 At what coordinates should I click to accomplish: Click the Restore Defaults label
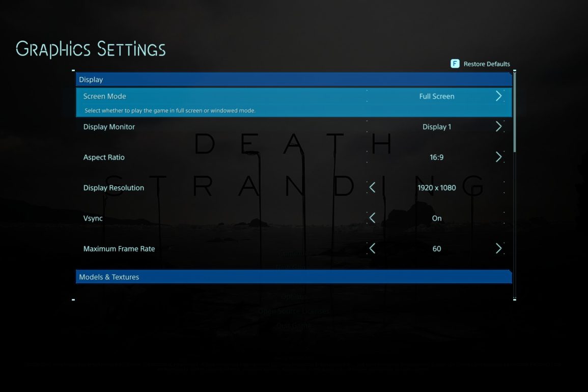pos(487,64)
